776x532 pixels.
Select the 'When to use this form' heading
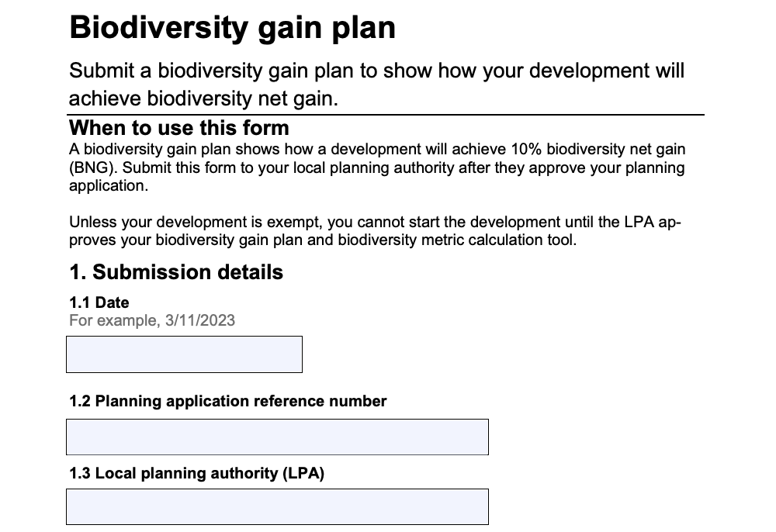pos(179,128)
